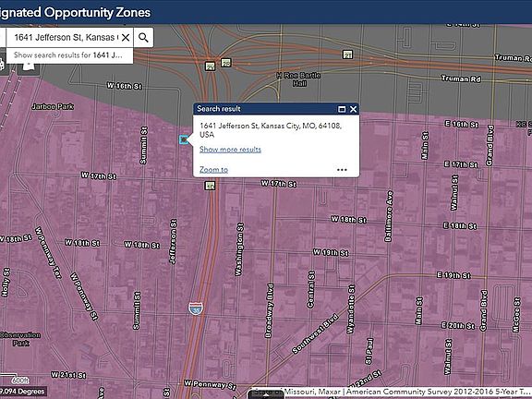
Task: Click the Show more results link
Action: click(230, 150)
